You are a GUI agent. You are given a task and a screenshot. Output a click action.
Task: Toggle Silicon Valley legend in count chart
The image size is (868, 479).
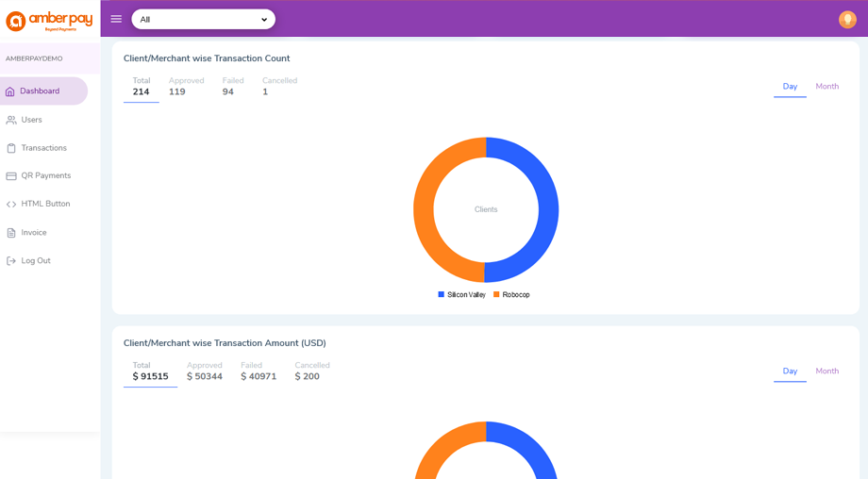461,295
